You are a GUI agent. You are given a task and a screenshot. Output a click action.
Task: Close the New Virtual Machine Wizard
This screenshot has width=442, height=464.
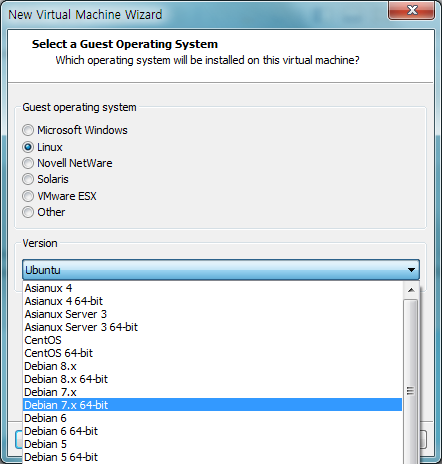(412, 10)
